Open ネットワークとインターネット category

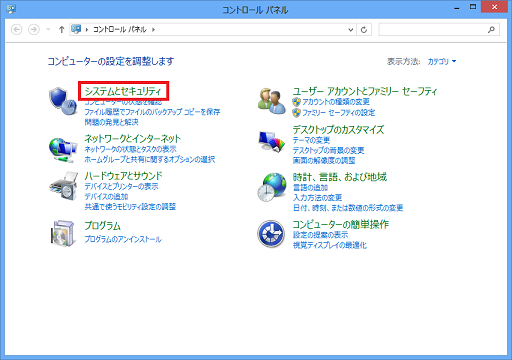pyautogui.click(x=132, y=138)
